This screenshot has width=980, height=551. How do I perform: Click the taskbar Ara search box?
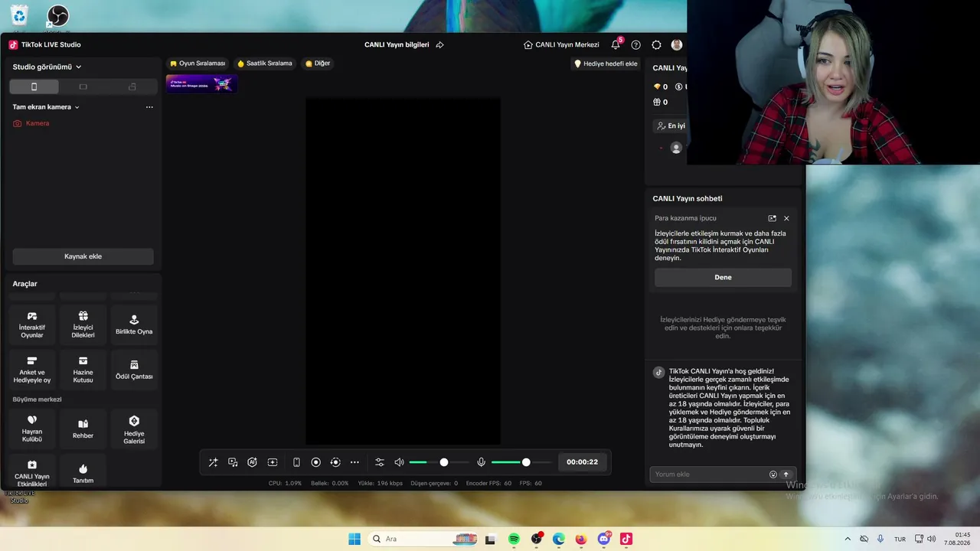click(423, 539)
